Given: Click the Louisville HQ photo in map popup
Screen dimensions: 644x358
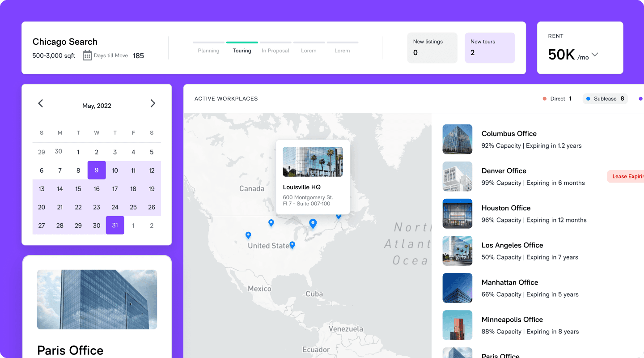Looking at the screenshot, I should point(313,162).
